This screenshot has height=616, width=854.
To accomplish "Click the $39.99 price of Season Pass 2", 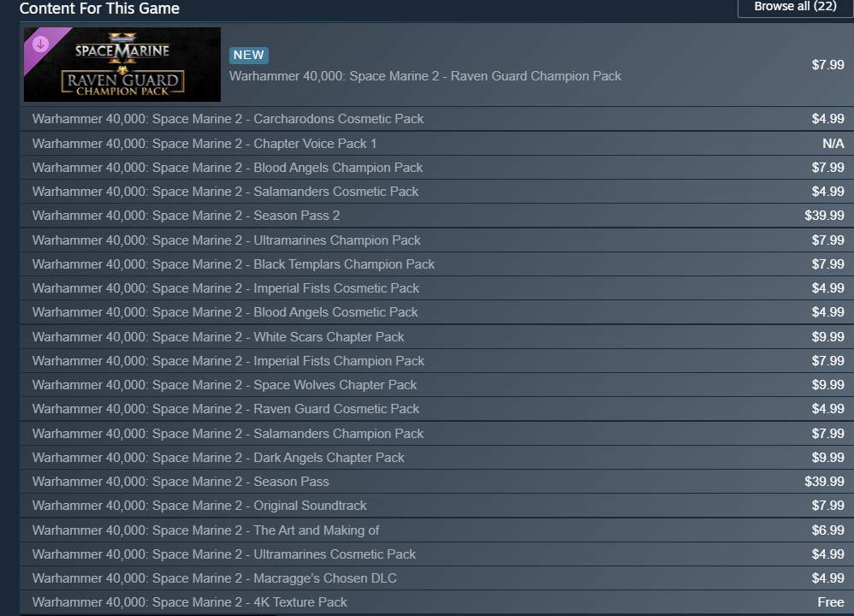I will pyautogui.click(x=825, y=215).
